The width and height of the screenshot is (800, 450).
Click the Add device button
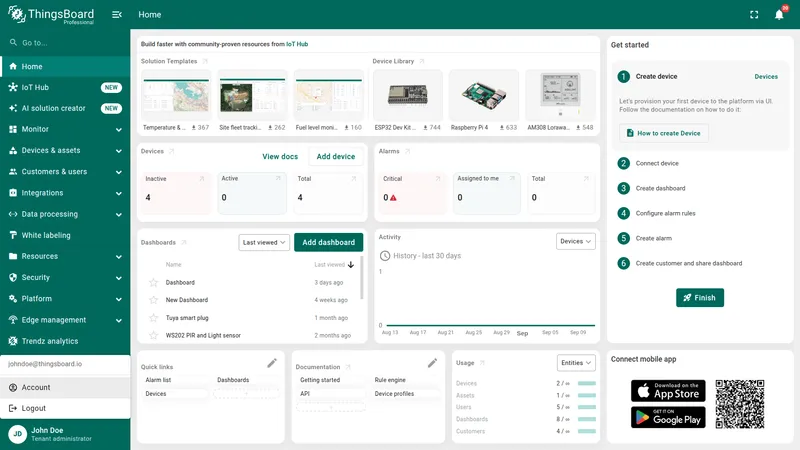pyautogui.click(x=336, y=157)
